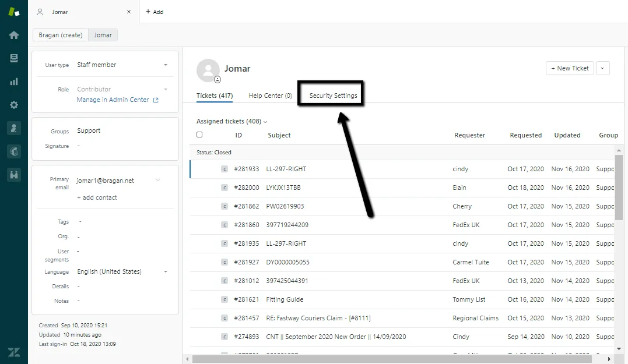Click the status icon of ticket #281862
This screenshot has height=364, width=628.
pos(224,206)
